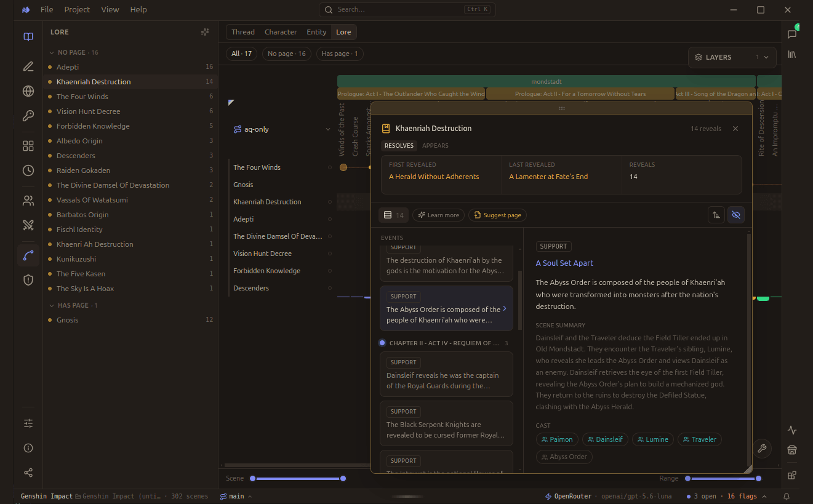Viewport: 813px width, 504px height.
Task: Focus the Search input field
Action: click(407, 9)
